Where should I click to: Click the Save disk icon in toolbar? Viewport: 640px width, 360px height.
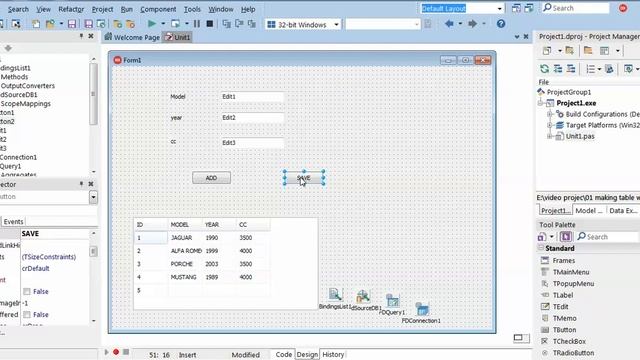[72, 24]
